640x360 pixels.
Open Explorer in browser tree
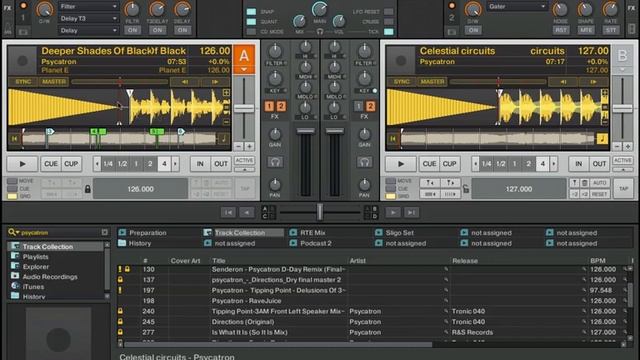pyautogui.click(x=36, y=267)
